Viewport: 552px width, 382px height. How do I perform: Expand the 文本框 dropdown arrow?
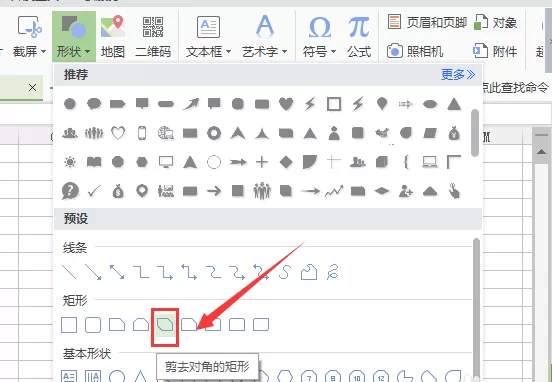pyautogui.click(x=228, y=52)
